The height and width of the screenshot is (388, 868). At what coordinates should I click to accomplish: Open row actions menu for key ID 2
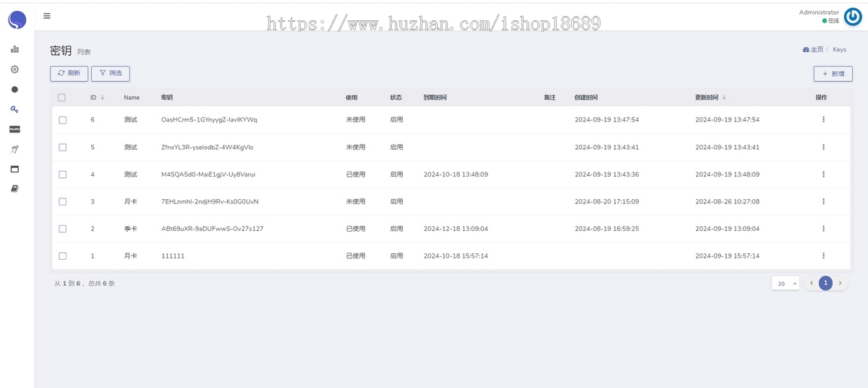click(x=823, y=229)
